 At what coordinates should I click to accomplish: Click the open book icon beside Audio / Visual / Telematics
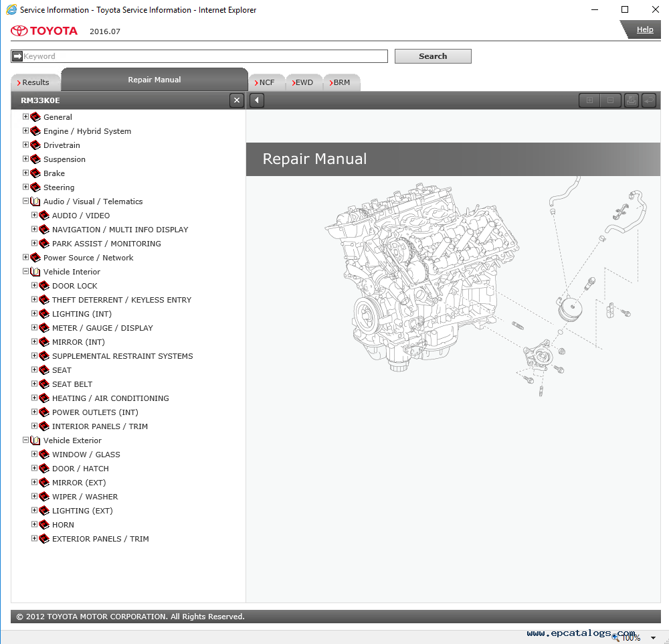(35, 202)
